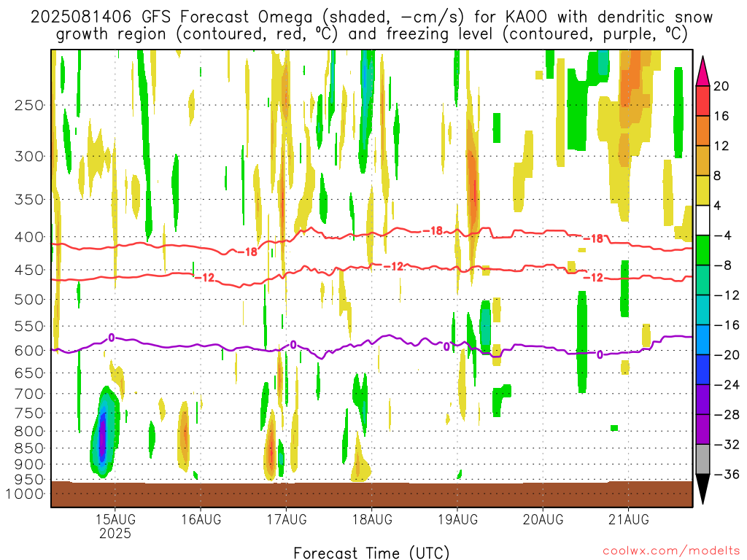Click the orange omega column near 19AUG
The image size is (747, 560).
[x=472, y=186]
